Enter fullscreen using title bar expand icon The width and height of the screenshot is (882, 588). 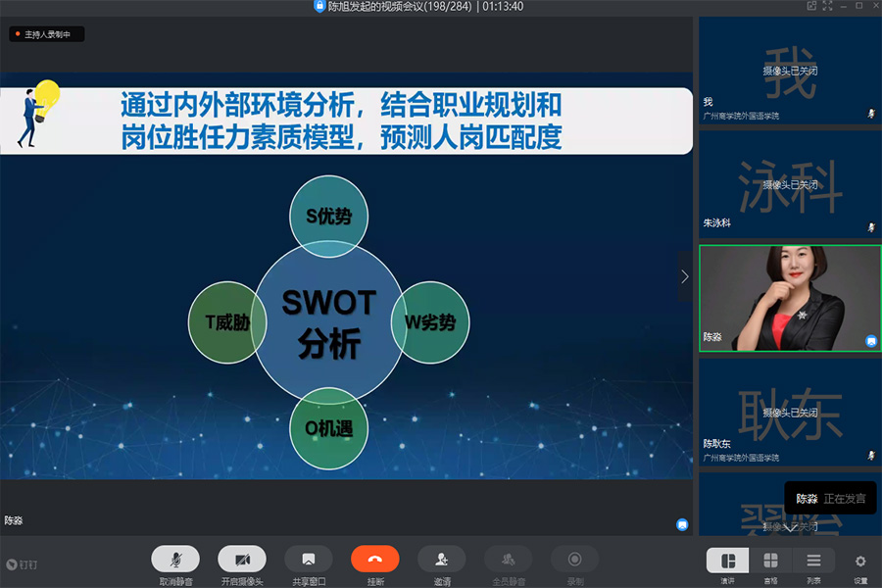click(x=828, y=6)
